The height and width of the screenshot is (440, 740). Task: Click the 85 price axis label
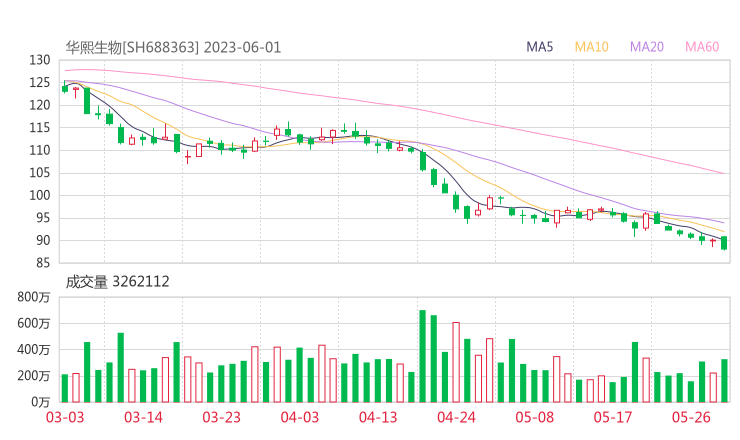(43, 263)
